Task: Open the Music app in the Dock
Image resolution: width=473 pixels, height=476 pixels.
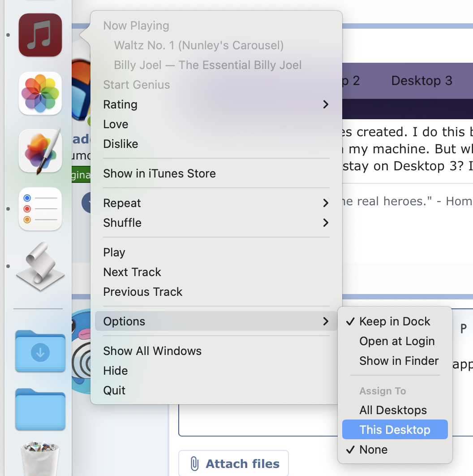Action: 40,35
